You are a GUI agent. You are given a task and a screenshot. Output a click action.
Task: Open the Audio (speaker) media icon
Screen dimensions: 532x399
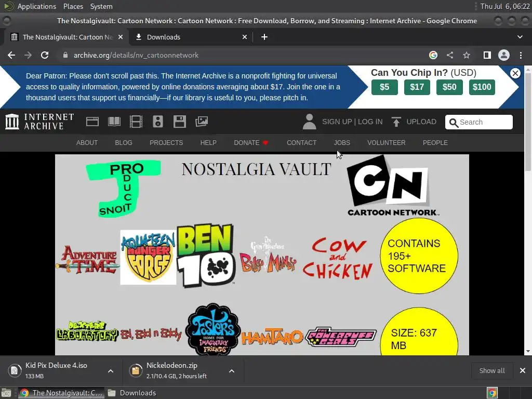tap(158, 122)
